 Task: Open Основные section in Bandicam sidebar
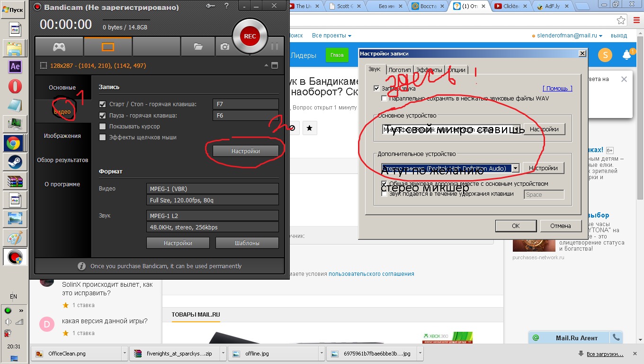pos(63,88)
